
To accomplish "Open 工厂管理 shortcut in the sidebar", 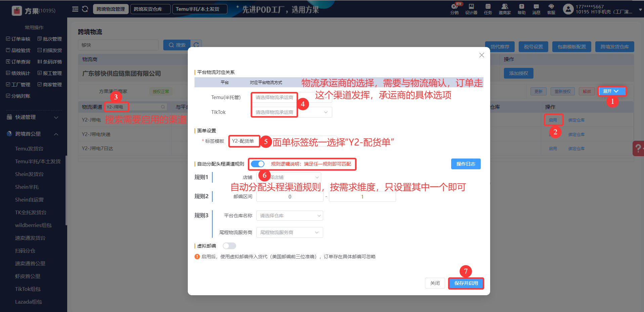I will click(x=18, y=85).
